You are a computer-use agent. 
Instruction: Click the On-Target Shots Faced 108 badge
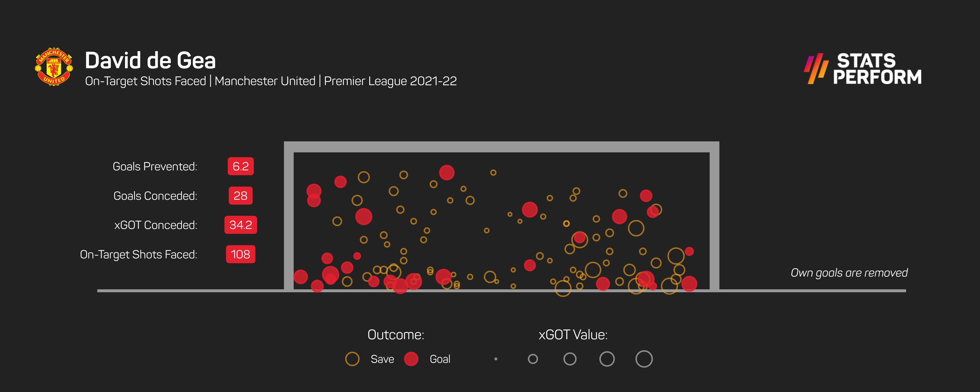(x=240, y=254)
